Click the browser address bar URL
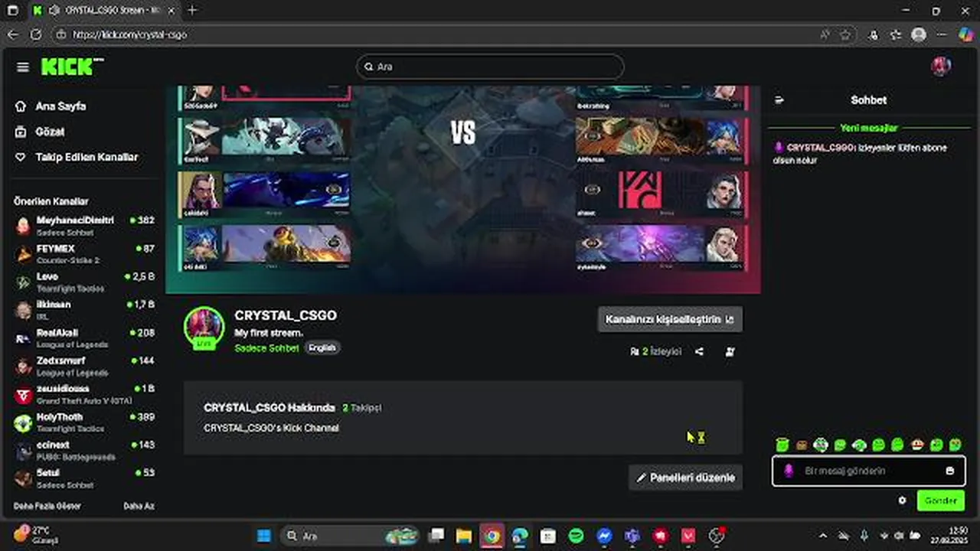The height and width of the screenshot is (551, 980). (130, 34)
